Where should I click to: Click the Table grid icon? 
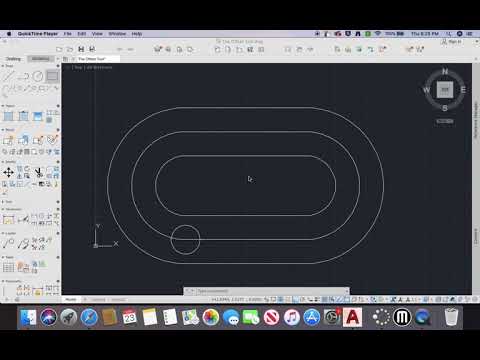point(8,267)
